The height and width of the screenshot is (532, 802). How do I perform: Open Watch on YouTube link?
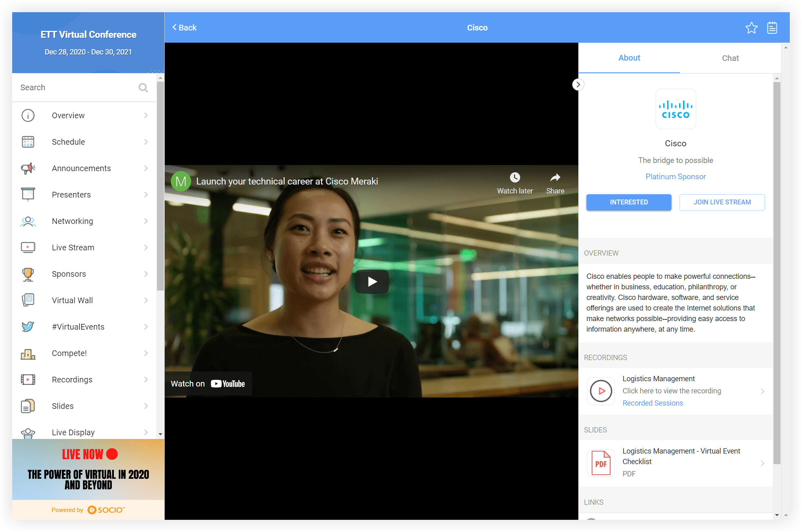208,384
